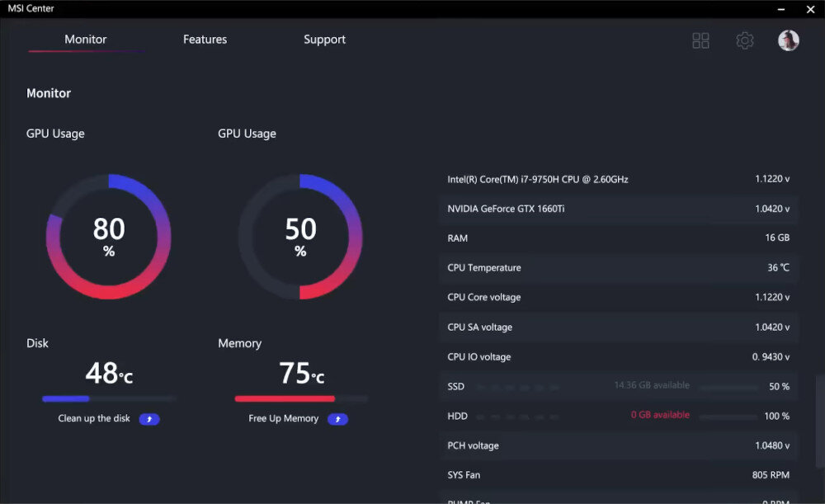Click the red Memory temperature bar

click(x=285, y=398)
